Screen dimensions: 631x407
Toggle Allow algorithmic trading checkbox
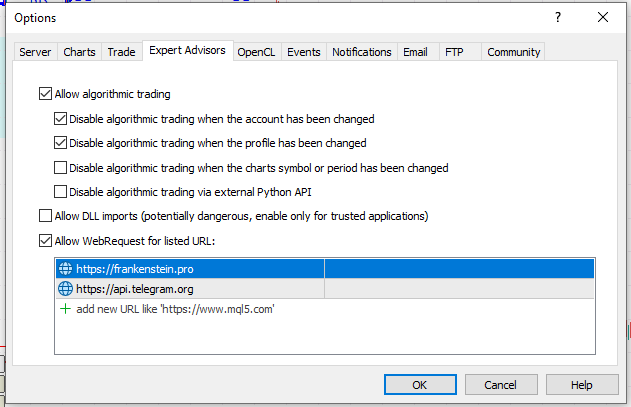(45, 95)
